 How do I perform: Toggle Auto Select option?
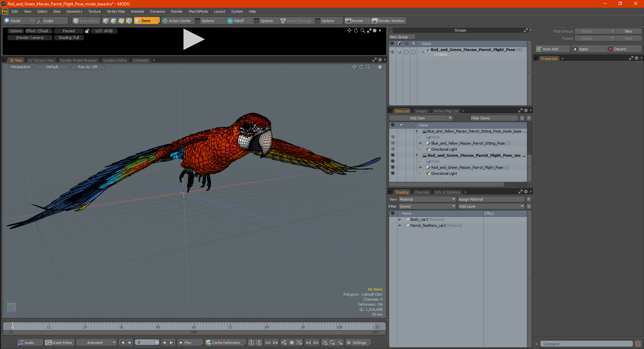[x=86, y=21]
